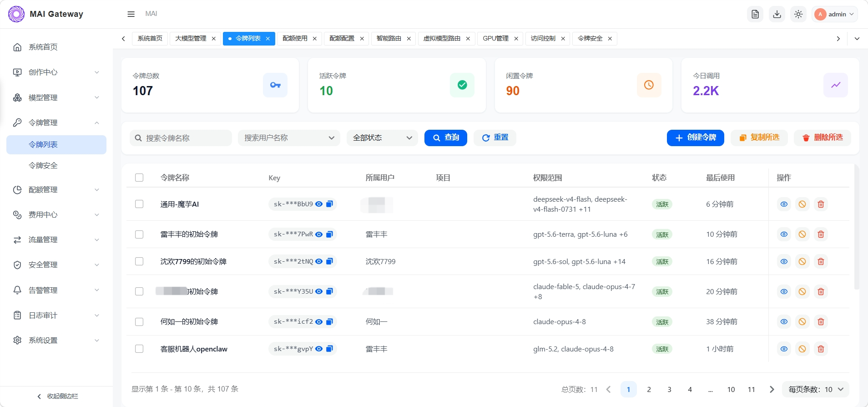Check the 沈欢7799的初始令牌 row checkbox

click(x=139, y=261)
